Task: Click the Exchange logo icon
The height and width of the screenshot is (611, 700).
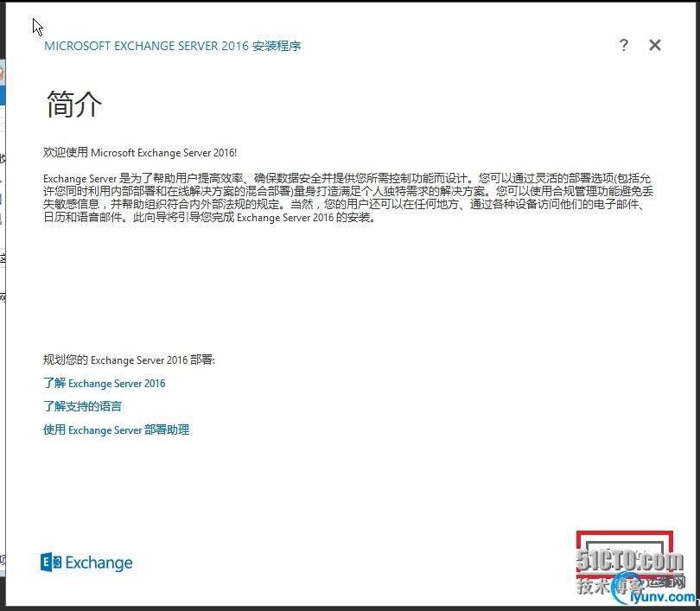Action: tap(51, 563)
